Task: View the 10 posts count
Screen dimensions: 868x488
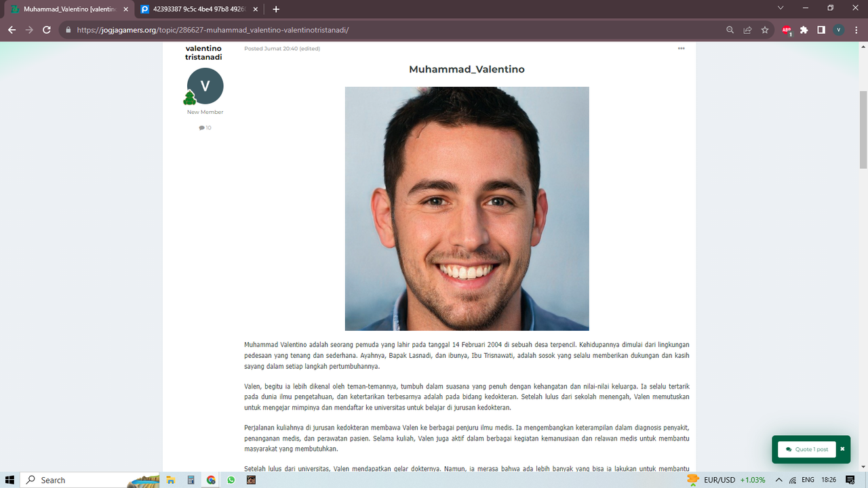Action: 205,127
